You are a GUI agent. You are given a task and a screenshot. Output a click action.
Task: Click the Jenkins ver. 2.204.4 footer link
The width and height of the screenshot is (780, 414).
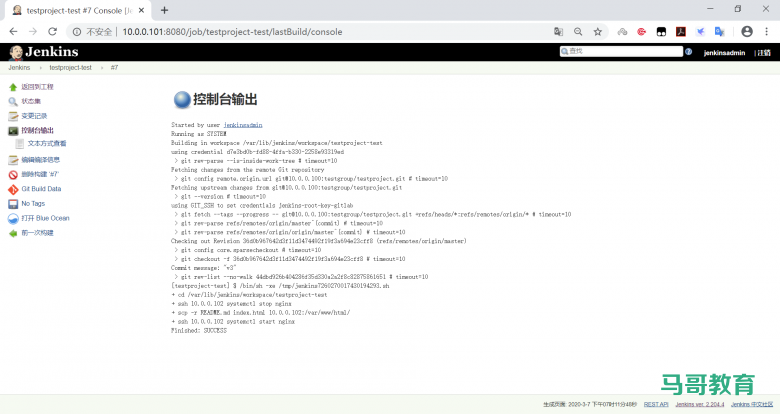700,405
